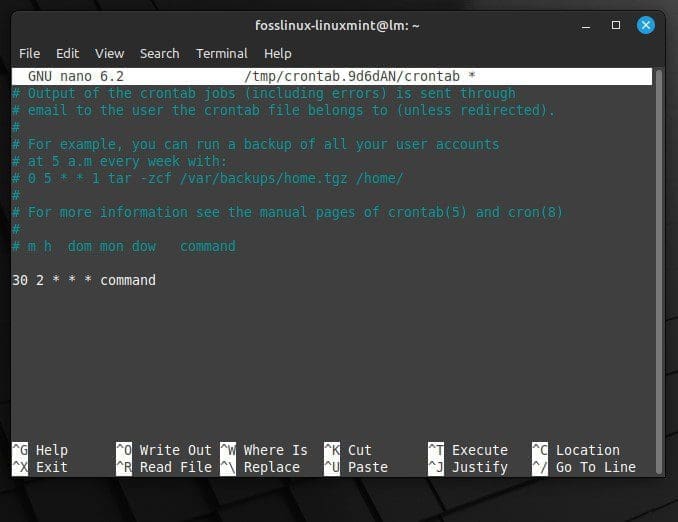Click the tar -zcf backup example line
678x522 pixels.
[208, 178]
